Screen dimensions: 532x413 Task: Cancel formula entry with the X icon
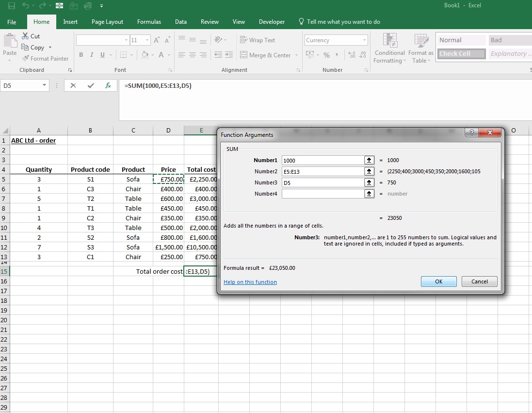73,85
